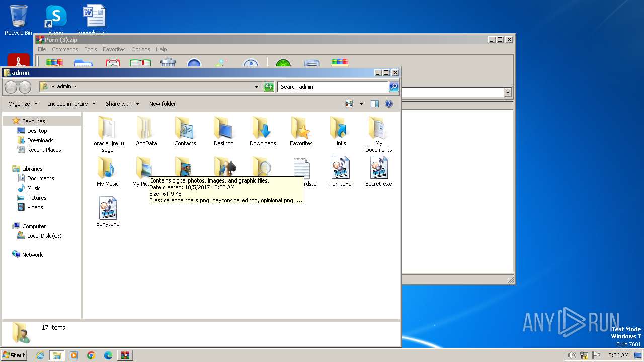
Task: Click the admin breadcrumb in address bar
Action: 64,87
